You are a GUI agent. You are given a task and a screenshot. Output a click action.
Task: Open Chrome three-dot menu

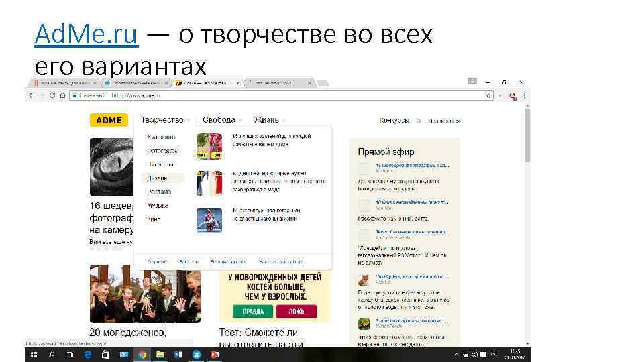click(524, 96)
